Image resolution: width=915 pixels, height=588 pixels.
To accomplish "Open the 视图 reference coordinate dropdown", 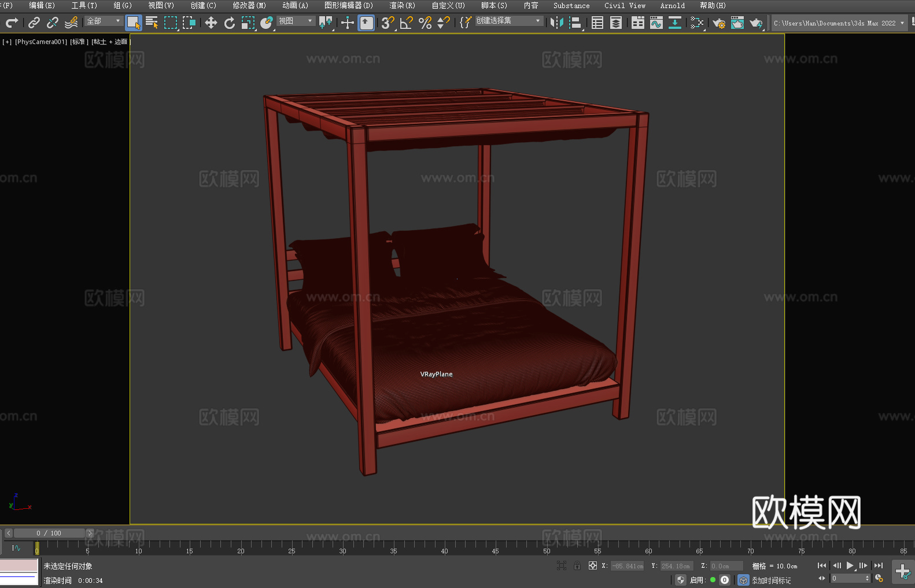I will (296, 21).
